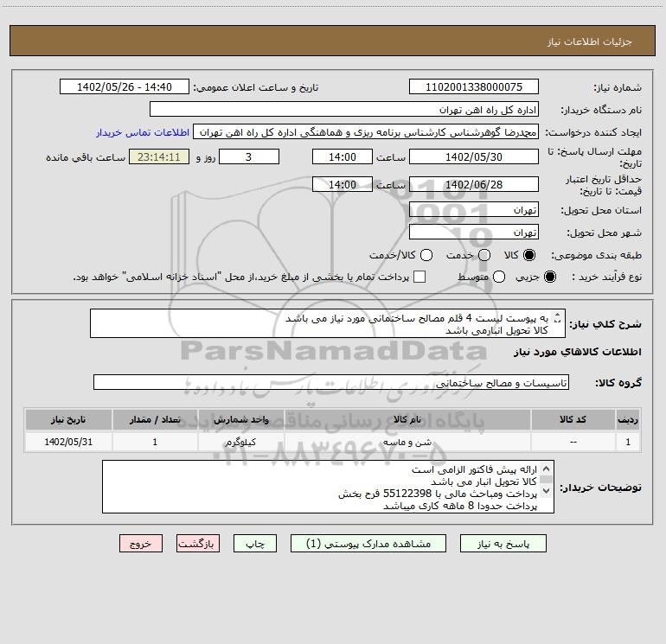
Task: Click the شهر محل تحویل field تهران
Action: pos(474,232)
